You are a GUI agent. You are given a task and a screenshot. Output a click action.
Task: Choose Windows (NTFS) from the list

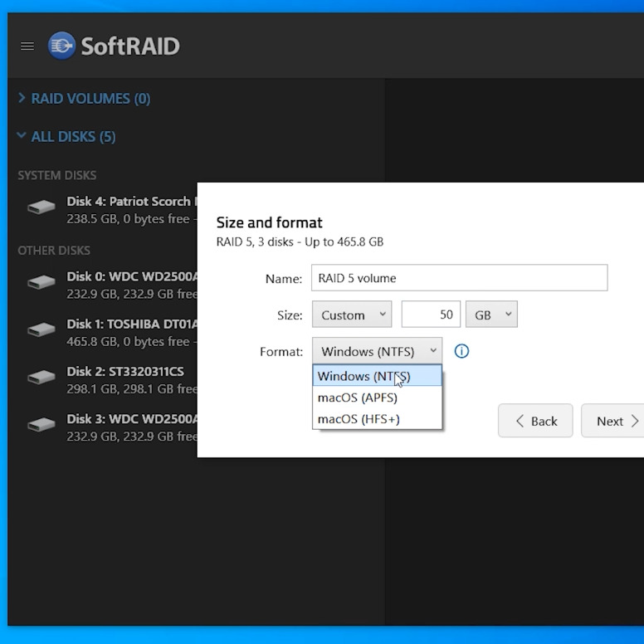(x=377, y=376)
